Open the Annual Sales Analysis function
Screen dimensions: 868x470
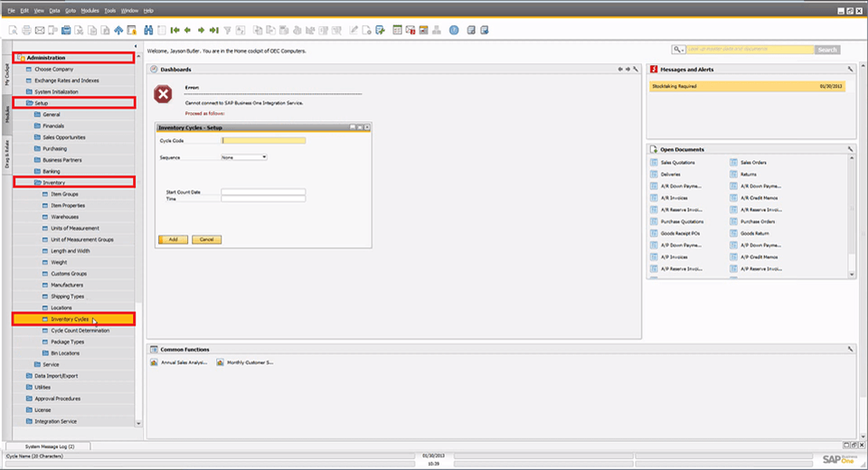[184, 362]
